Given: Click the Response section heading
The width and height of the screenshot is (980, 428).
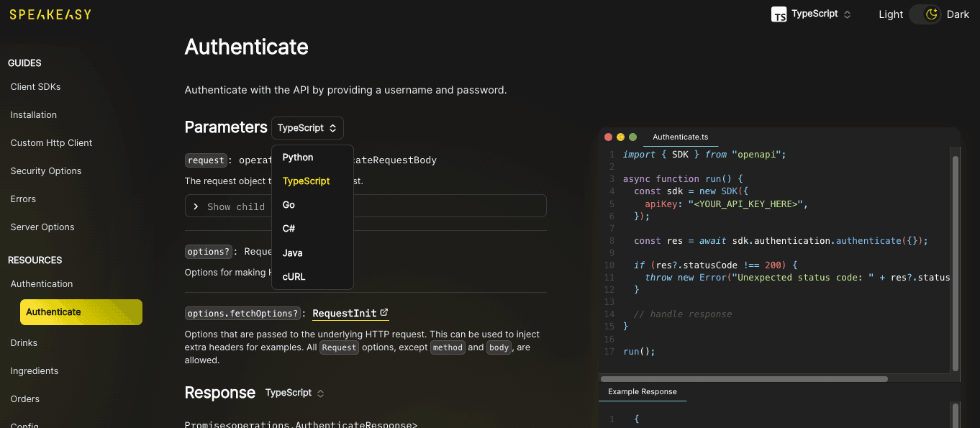Looking at the screenshot, I should 220,393.
